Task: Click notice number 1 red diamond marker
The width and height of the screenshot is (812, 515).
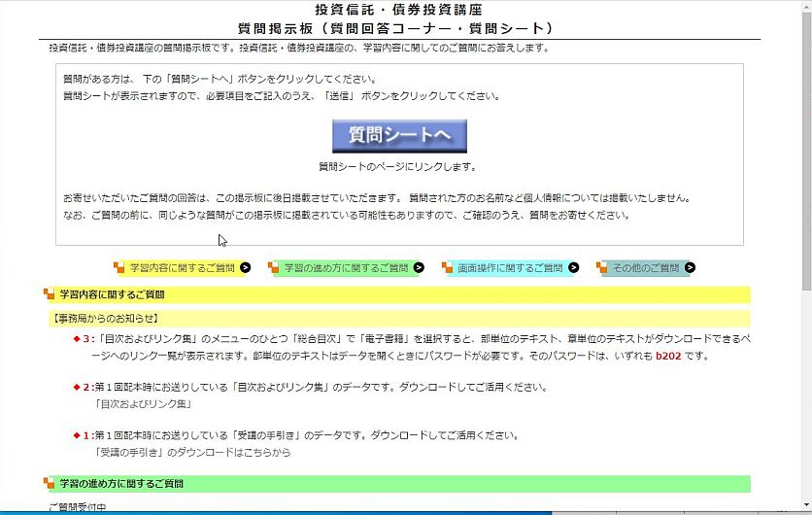Action: [x=77, y=435]
